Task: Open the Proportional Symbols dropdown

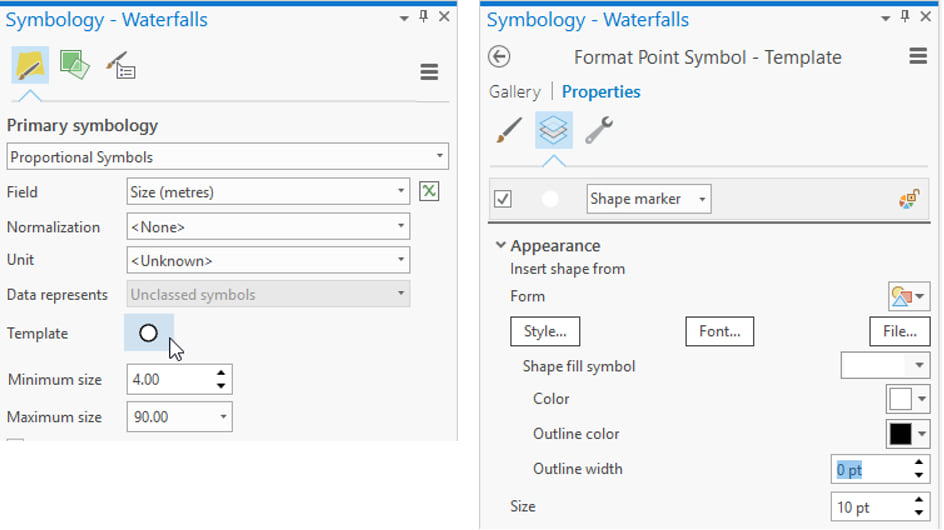Action: coord(227,157)
